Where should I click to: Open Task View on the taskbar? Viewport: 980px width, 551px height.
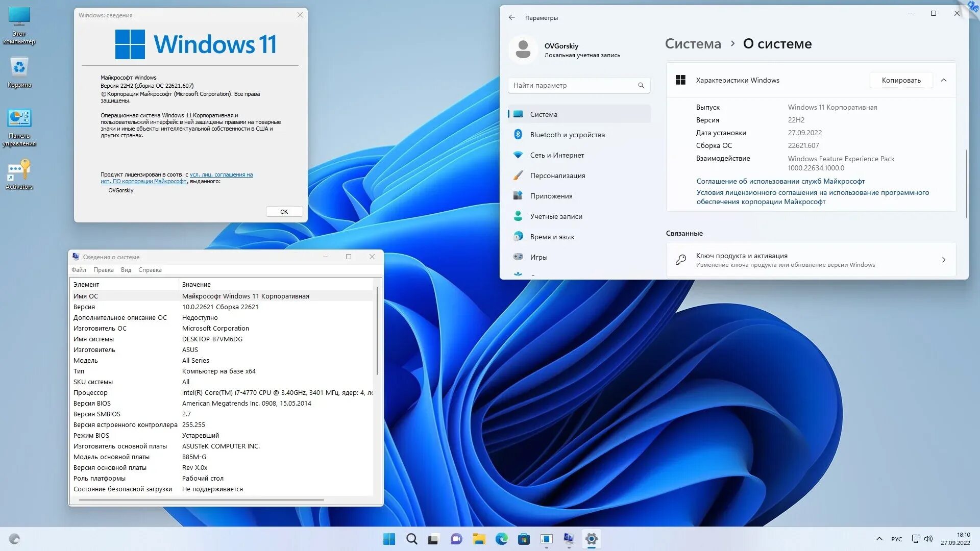click(x=433, y=539)
